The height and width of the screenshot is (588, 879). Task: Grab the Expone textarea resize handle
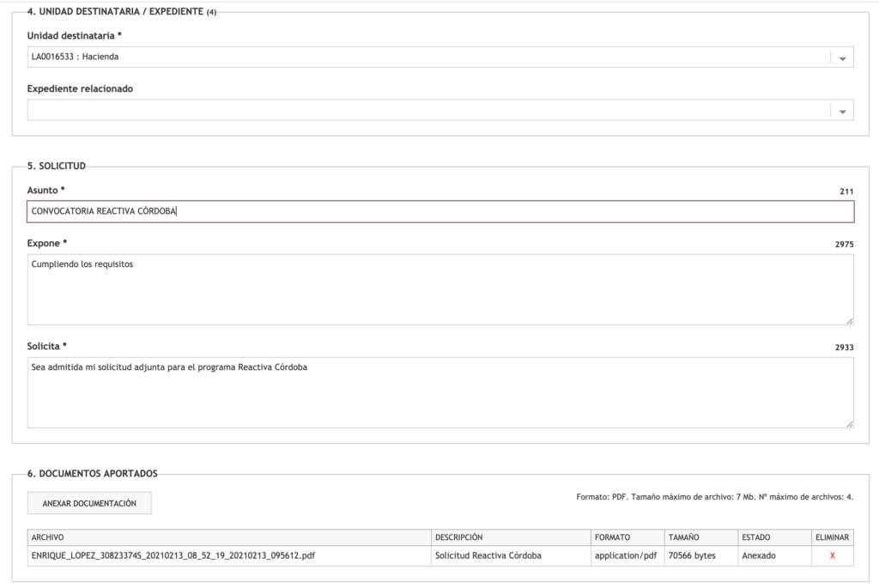coord(849,320)
